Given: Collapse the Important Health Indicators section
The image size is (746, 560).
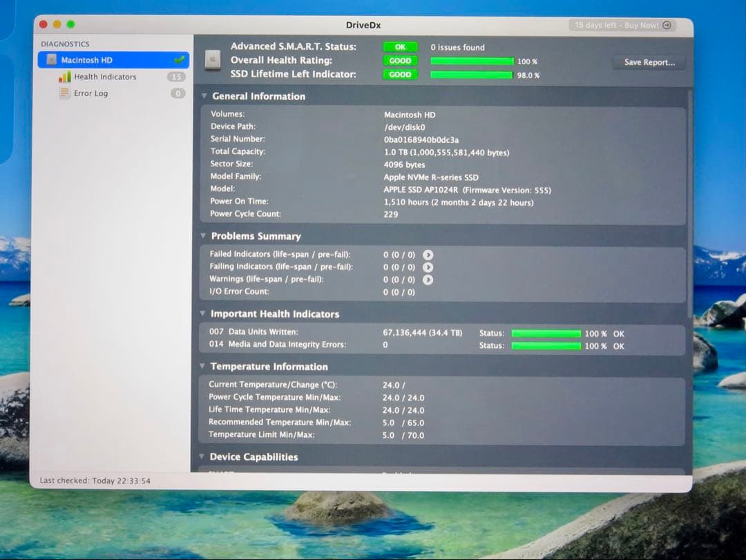Looking at the screenshot, I should tap(202, 313).
